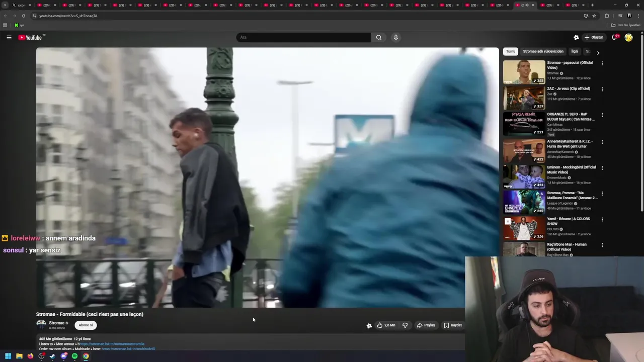This screenshot has width=644, height=362.
Task: Open the account avatar menu
Action: pos(628,37)
